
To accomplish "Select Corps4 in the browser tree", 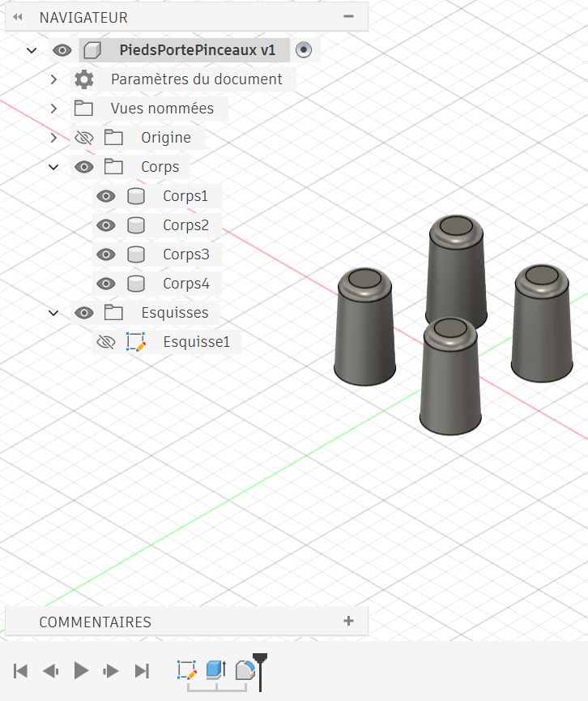I will click(185, 284).
